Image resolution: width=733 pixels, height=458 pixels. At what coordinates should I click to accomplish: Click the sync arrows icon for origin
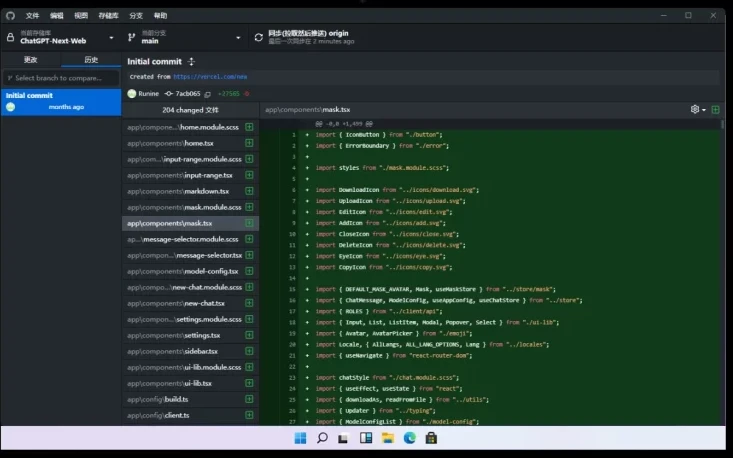[x=259, y=37]
